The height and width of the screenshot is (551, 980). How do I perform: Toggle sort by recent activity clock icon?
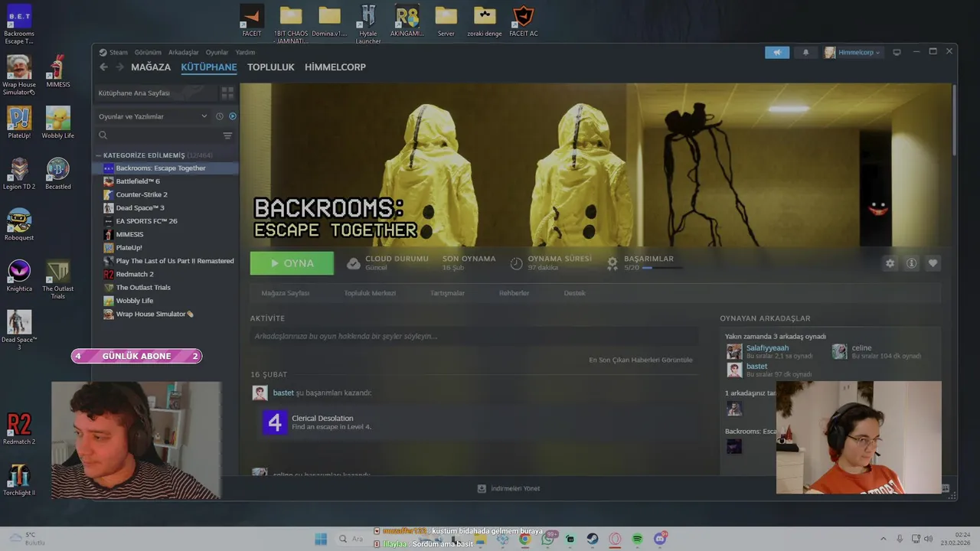click(220, 116)
